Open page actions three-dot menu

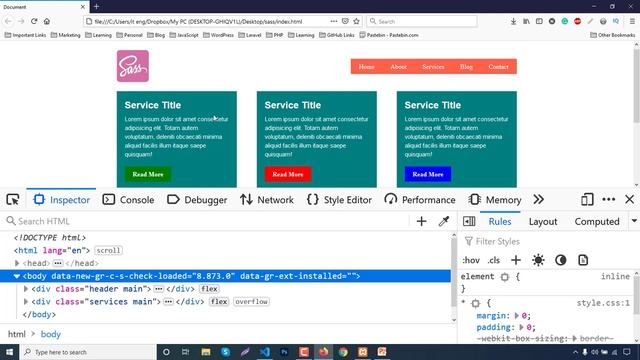pos(334,21)
